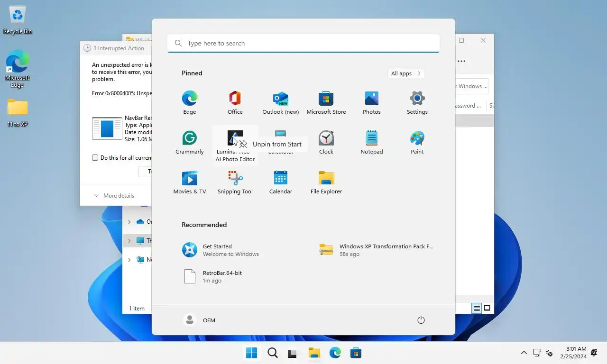Select the 11 to XP desktop folder
The height and width of the screenshot is (364, 607).
tap(18, 113)
